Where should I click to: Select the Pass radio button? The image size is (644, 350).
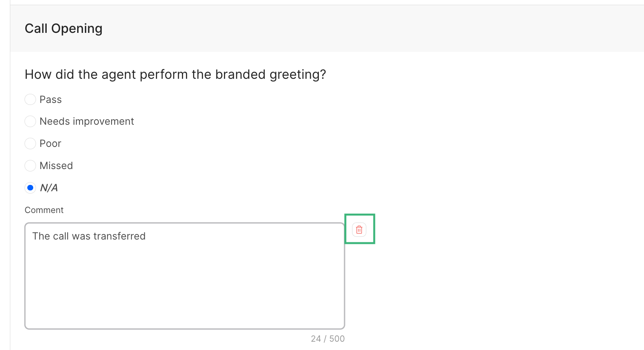point(30,99)
